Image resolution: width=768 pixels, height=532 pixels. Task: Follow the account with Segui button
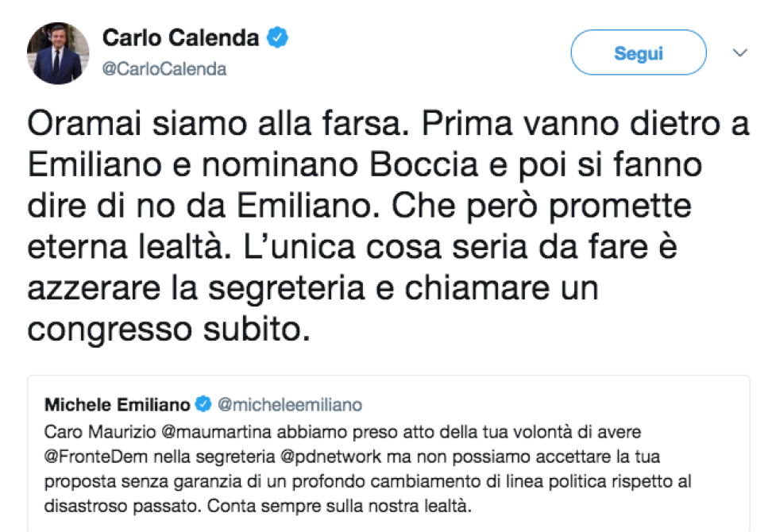pos(639,52)
